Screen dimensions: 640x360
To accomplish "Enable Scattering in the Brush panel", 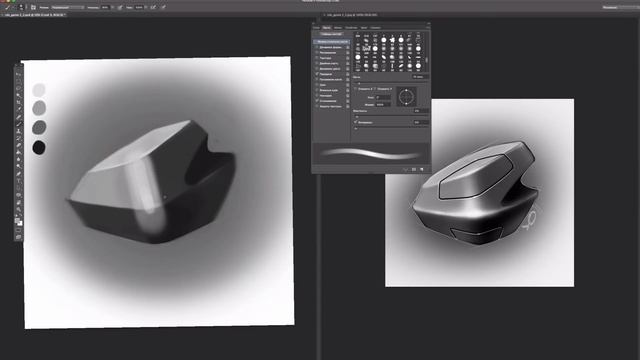I will click(x=317, y=53).
